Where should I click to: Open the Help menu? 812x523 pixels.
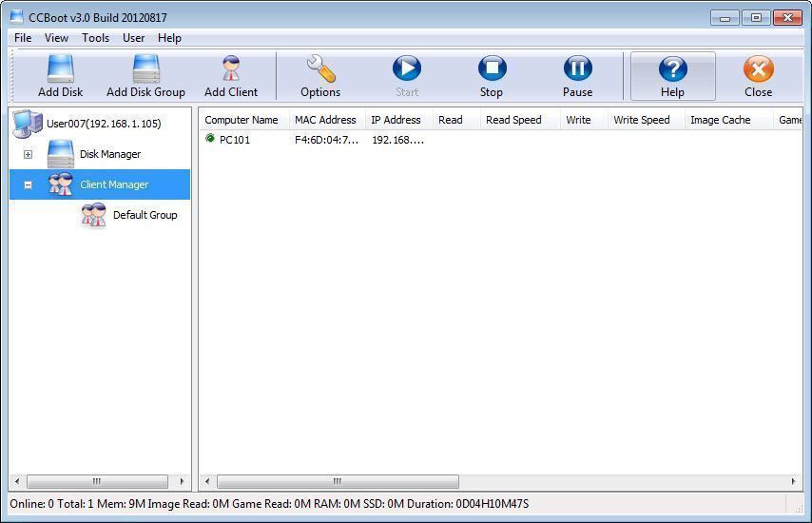coord(169,38)
